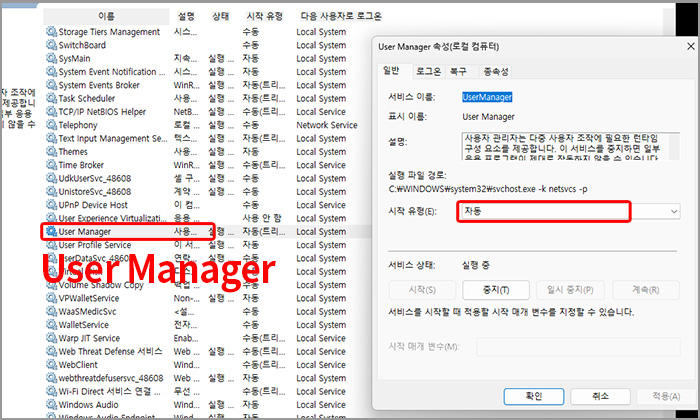Click the User Manager service icon
Screen dimensions: 700x420
pyautogui.click(x=51, y=232)
